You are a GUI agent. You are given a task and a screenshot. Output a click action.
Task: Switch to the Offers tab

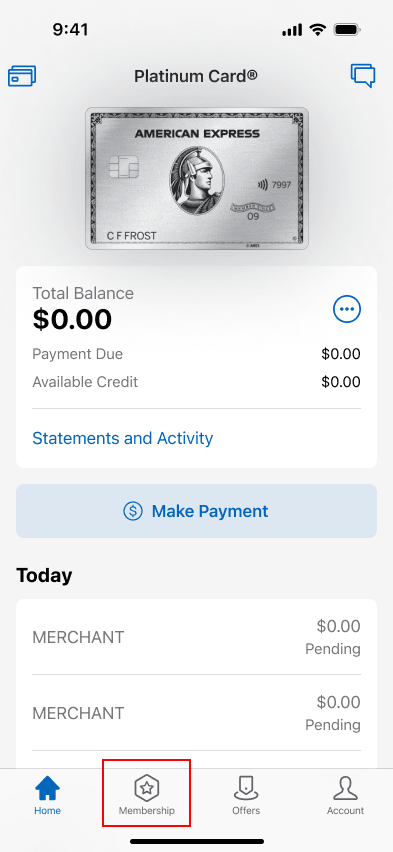point(246,795)
